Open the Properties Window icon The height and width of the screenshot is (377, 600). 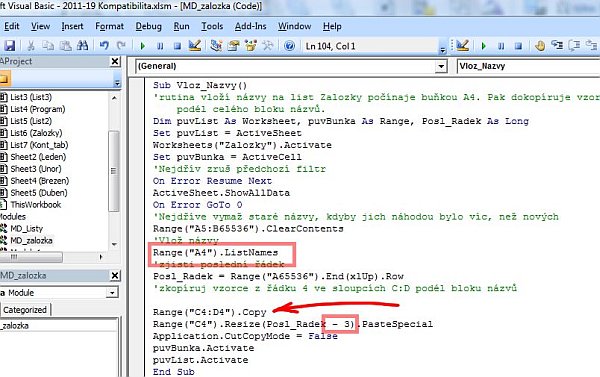coord(233,46)
